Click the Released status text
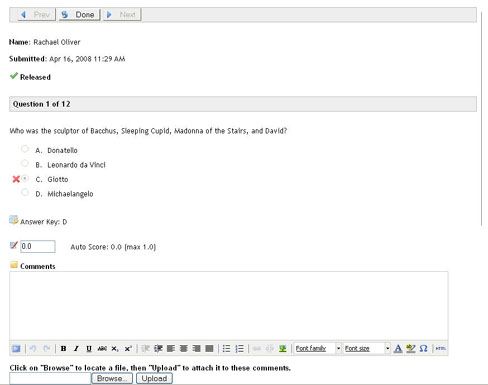488x385 pixels. tap(35, 77)
